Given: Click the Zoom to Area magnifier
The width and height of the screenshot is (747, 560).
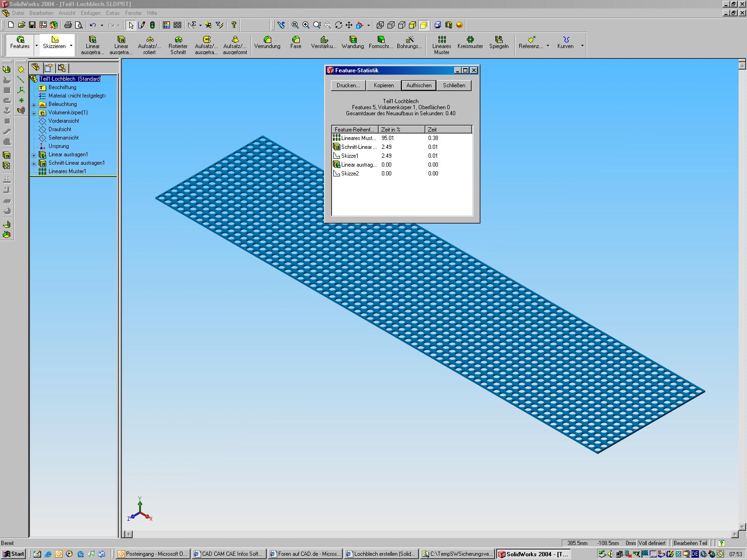Looking at the screenshot, I should coord(306,25).
